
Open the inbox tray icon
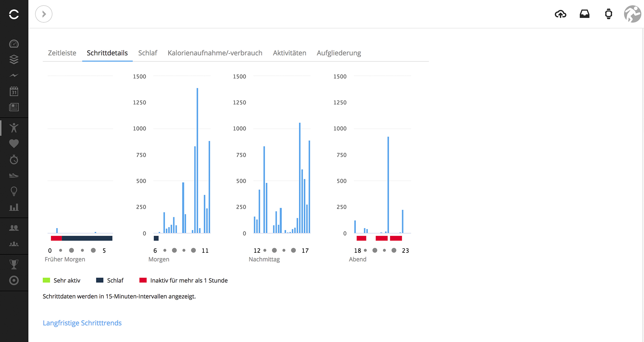click(584, 14)
